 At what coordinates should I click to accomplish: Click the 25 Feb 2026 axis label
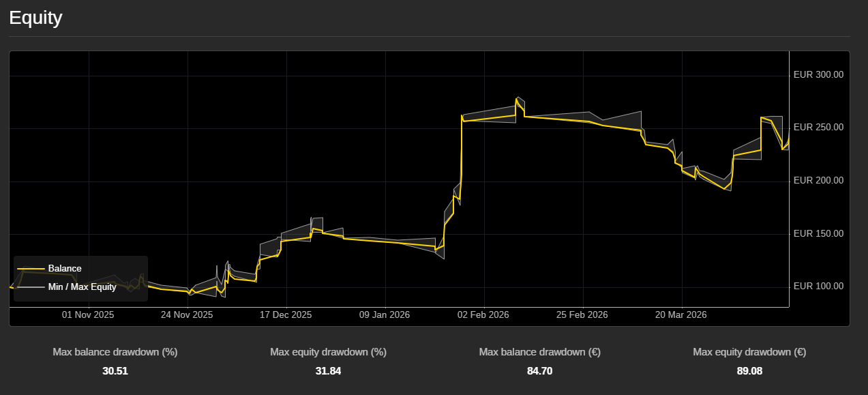tap(582, 314)
